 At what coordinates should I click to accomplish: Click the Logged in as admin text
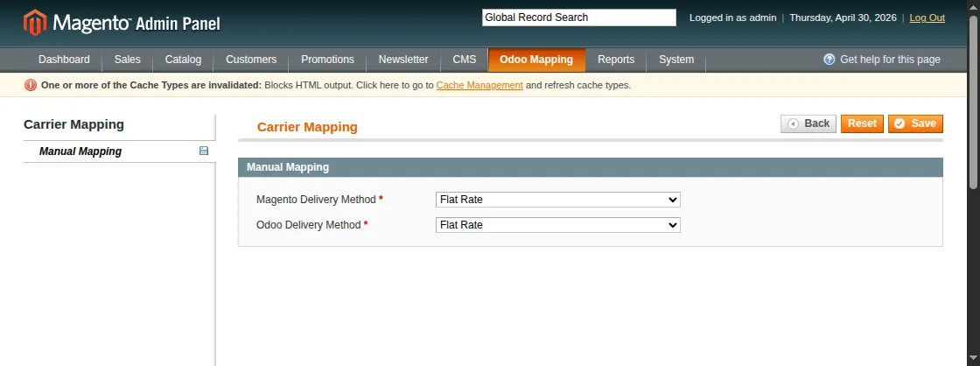click(732, 18)
